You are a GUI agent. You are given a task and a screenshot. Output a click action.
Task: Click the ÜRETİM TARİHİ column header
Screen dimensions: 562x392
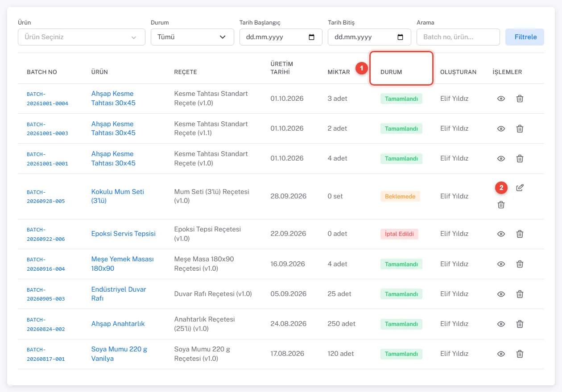tap(282, 68)
